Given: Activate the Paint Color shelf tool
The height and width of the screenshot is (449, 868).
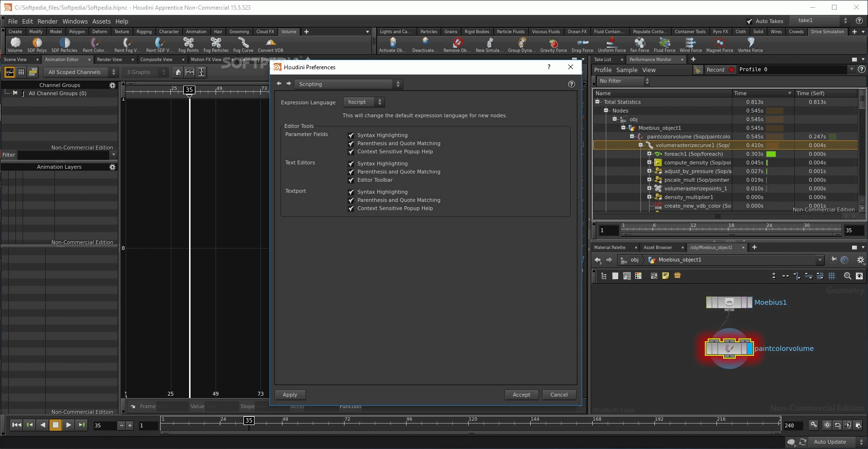Looking at the screenshot, I should coord(95,45).
